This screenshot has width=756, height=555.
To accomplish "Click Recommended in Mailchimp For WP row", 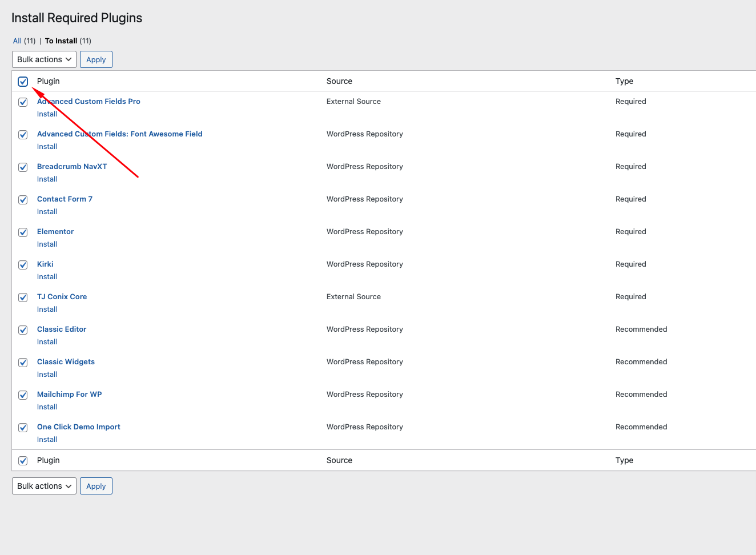I will [x=641, y=394].
